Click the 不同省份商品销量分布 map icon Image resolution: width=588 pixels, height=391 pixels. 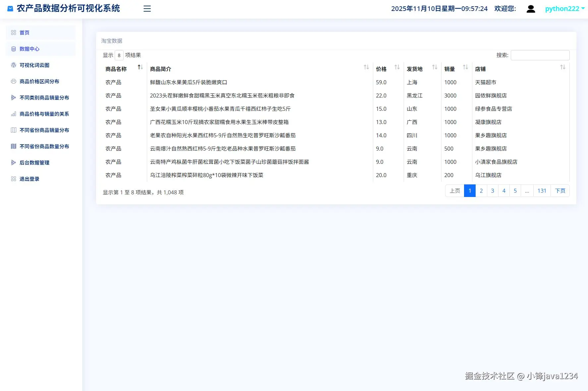click(x=14, y=130)
